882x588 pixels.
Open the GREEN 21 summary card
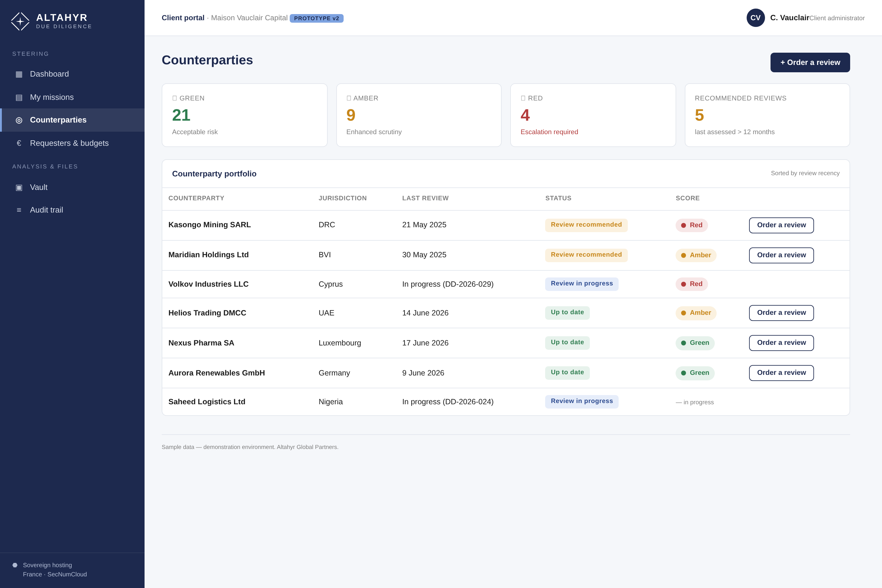pos(244,115)
